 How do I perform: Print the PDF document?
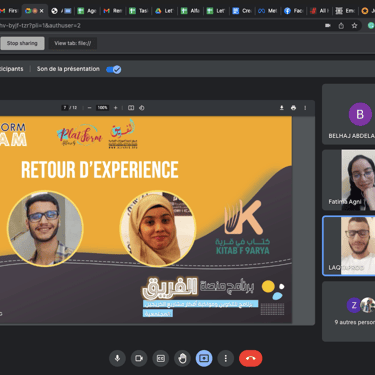click(293, 108)
